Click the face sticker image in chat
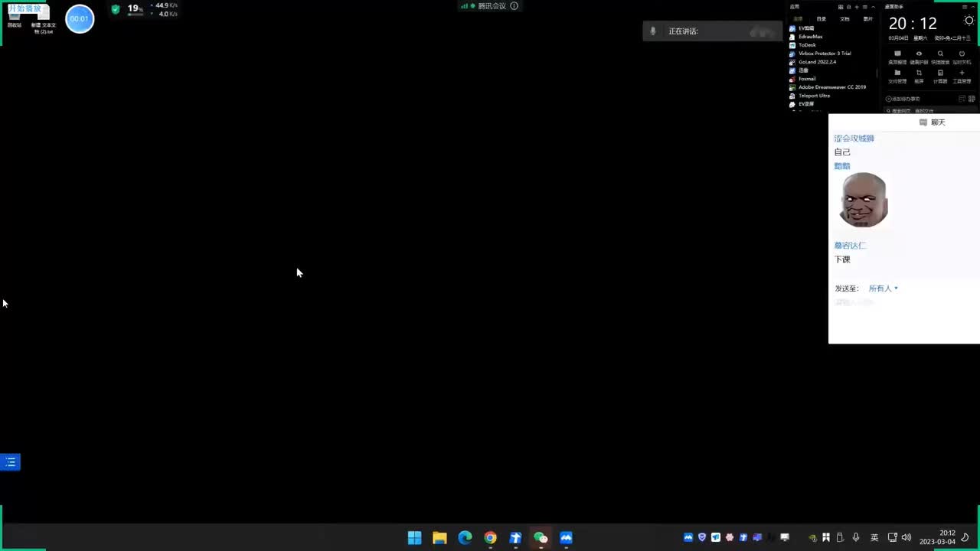Screen dimensions: 980x551 pyautogui.click(x=864, y=201)
